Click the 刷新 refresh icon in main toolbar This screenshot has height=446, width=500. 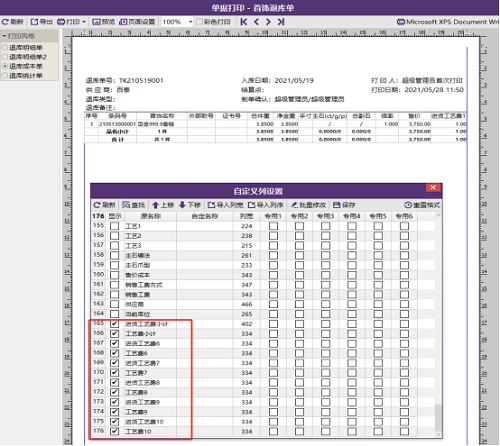[5, 22]
